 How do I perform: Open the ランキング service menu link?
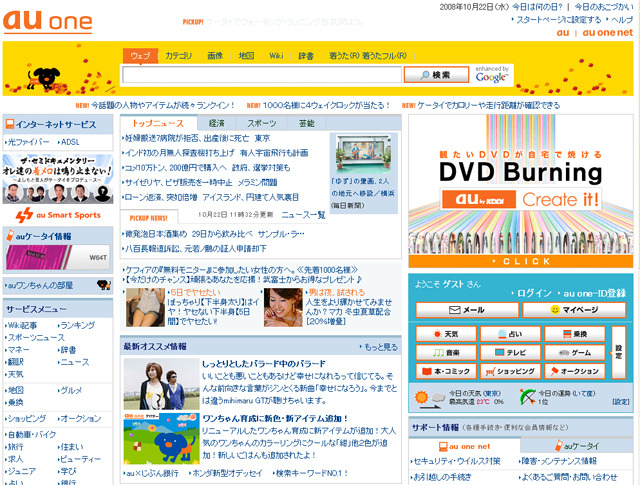pos(78,325)
